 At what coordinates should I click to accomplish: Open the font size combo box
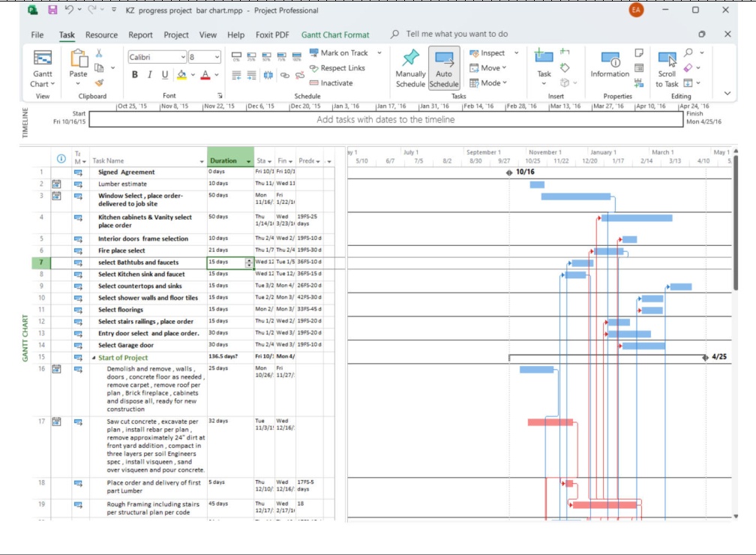click(x=205, y=57)
